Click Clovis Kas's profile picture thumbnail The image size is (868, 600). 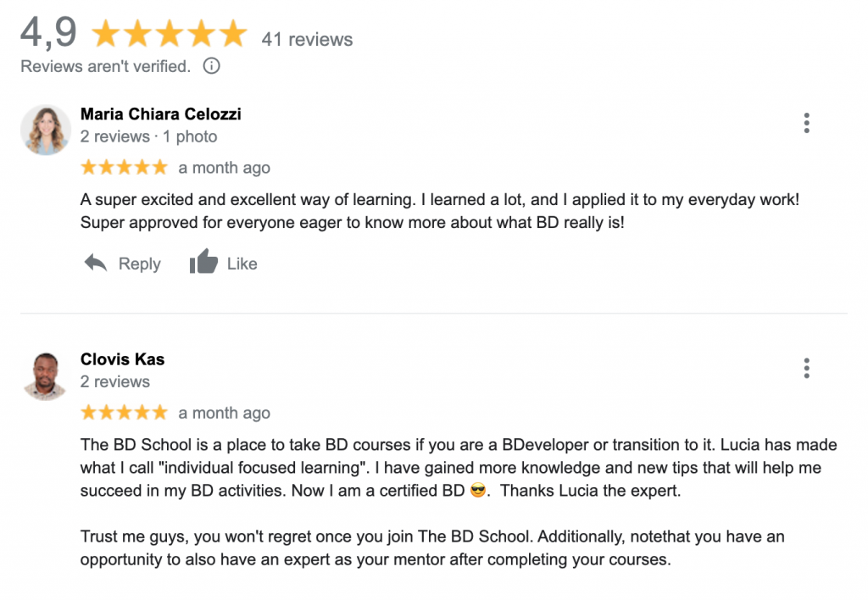click(x=45, y=375)
